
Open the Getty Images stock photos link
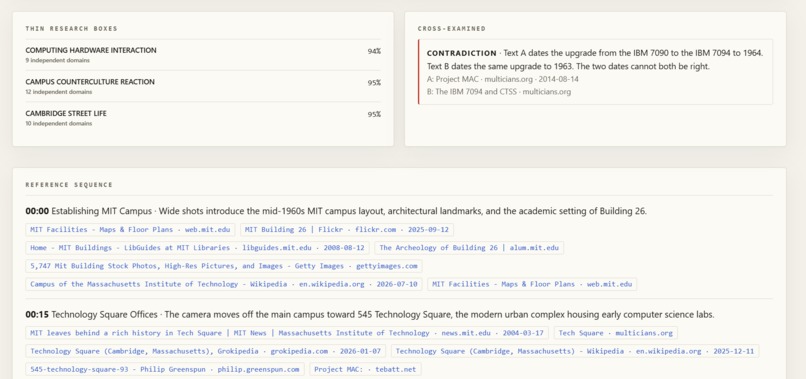pyautogui.click(x=224, y=266)
